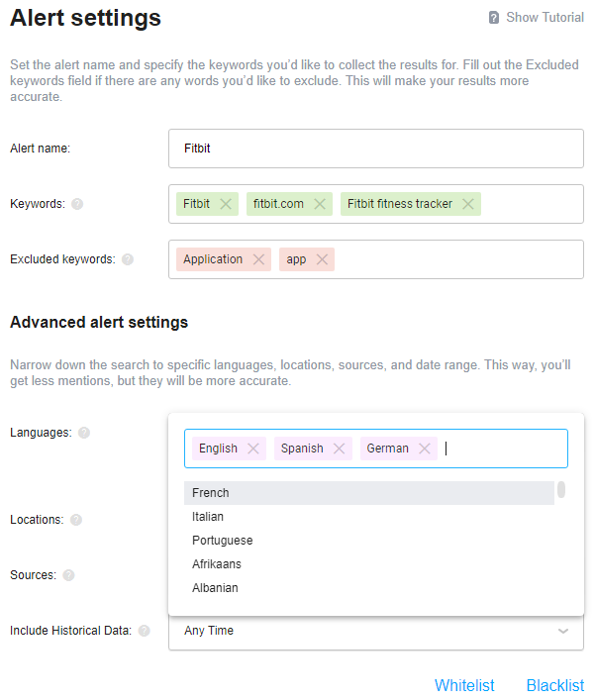This screenshot has width=595, height=700.
Task: Remove German from languages
Action: [425, 449]
